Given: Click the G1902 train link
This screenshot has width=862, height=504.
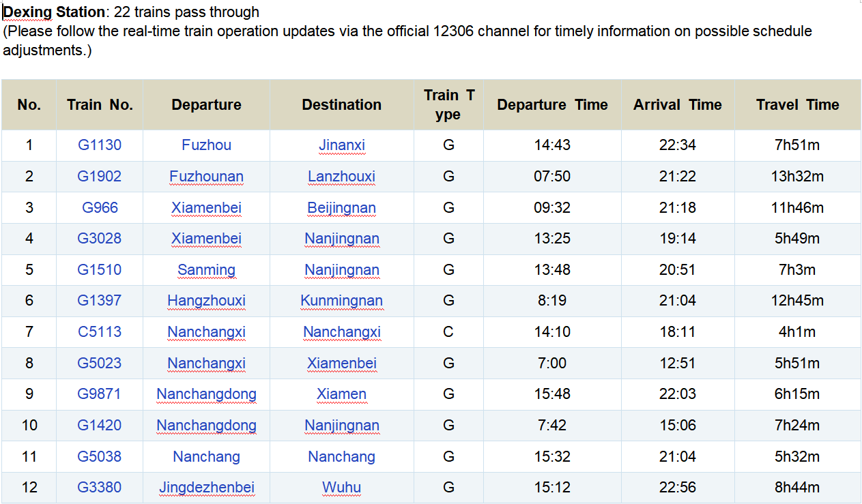Looking at the screenshot, I should [99, 176].
